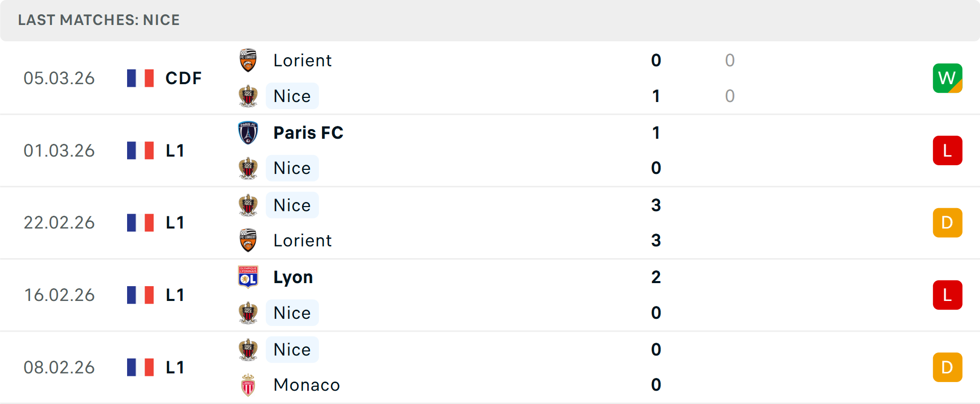Open the Monaco team link
The width and height of the screenshot is (980, 404).
306,385
